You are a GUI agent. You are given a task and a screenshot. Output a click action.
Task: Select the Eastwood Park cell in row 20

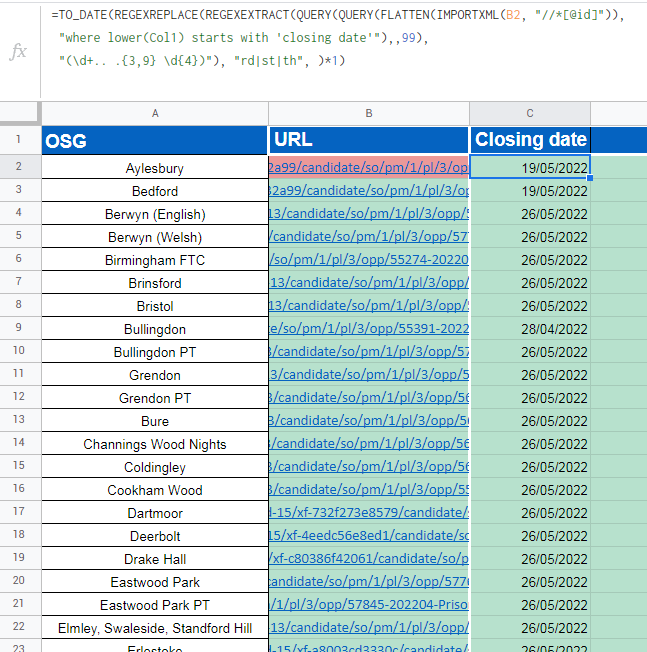coord(155,582)
